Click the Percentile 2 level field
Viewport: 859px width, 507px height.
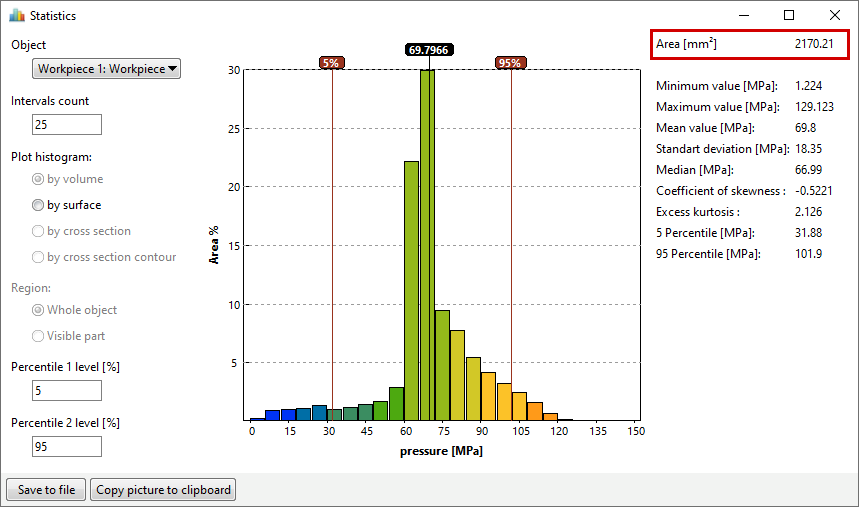[x=67, y=446]
